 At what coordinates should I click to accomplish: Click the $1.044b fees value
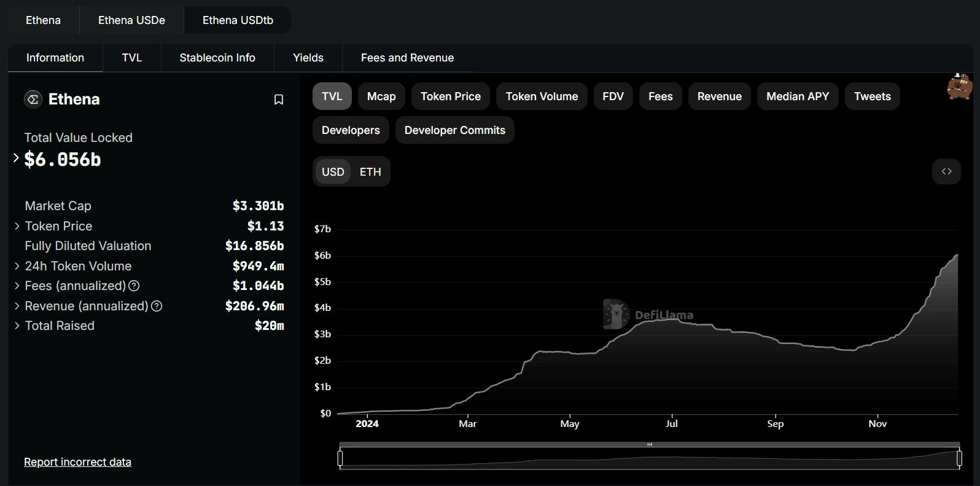tap(258, 286)
